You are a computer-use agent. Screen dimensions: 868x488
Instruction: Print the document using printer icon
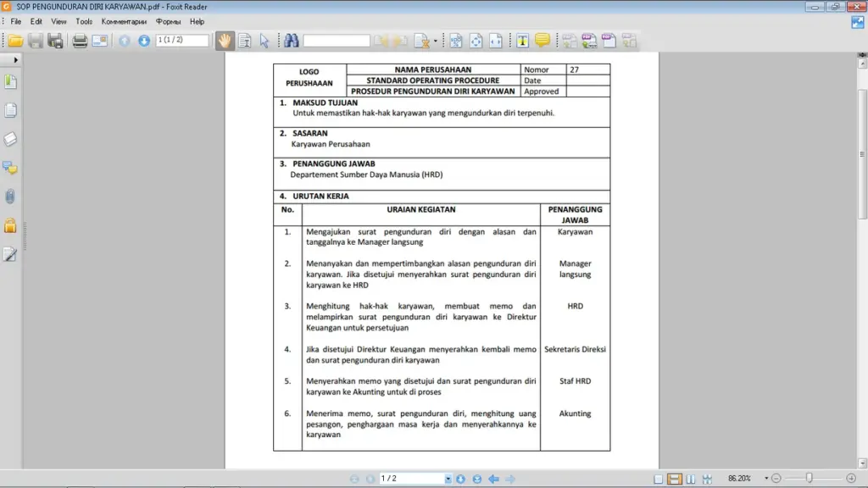pyautogui.click(x=80, y=41)
